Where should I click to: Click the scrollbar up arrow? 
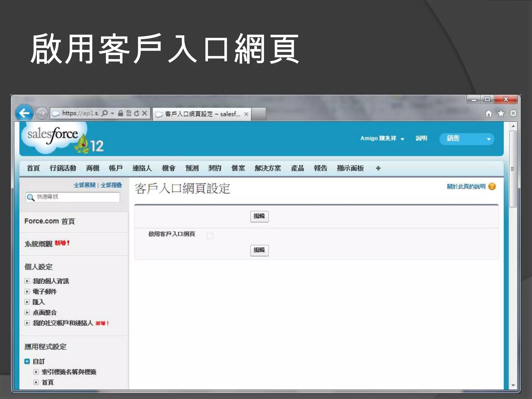(x=513, y=126)
